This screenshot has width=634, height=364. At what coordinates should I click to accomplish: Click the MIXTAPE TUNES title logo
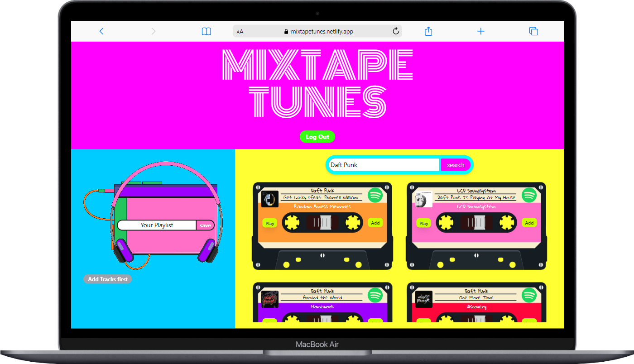pyautogui.click(x=317, y=83)
